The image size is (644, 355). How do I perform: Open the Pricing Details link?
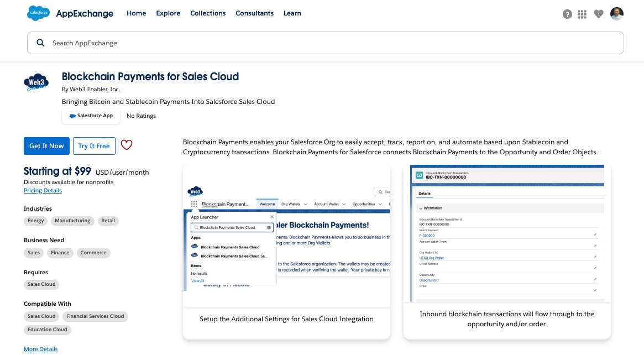coord(43,190)
